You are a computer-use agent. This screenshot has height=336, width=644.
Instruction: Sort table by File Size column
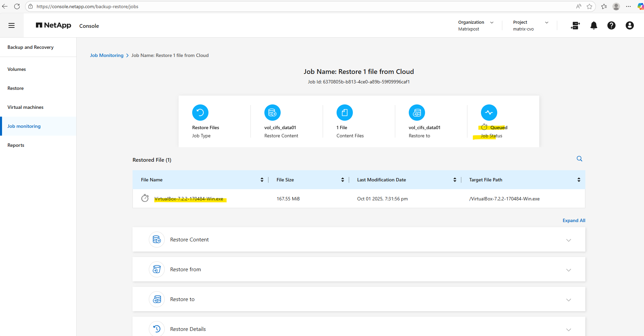(342, 180)
